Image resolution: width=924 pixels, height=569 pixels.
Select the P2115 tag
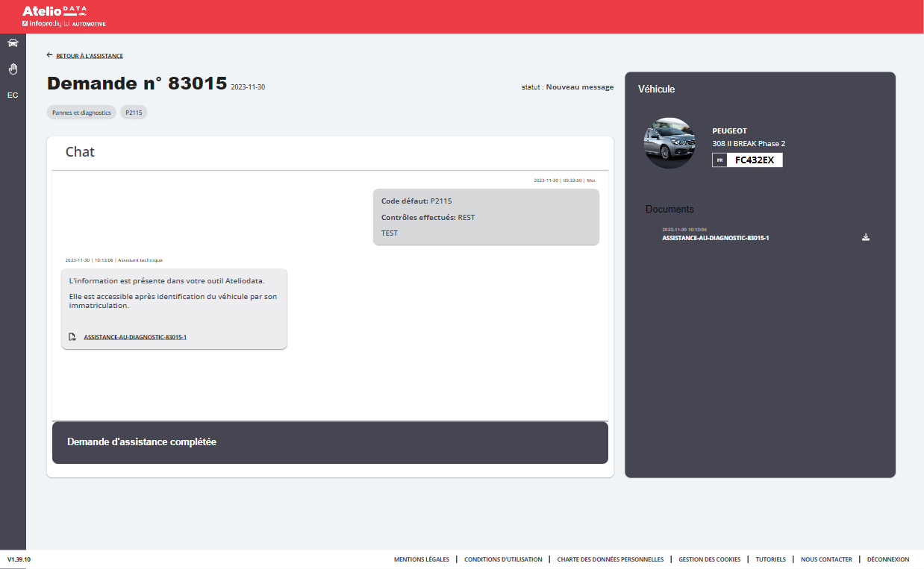[133, 112]
